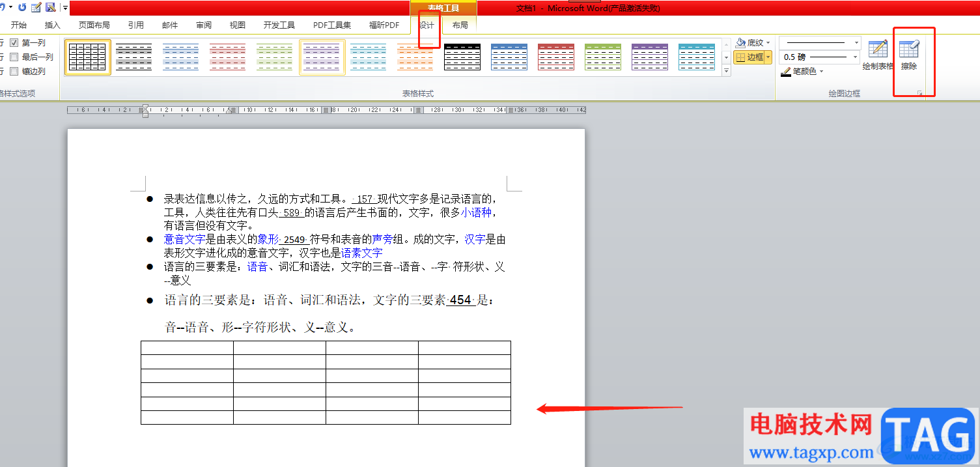
Task: Apply the black header table style
Action: point(462,57)
